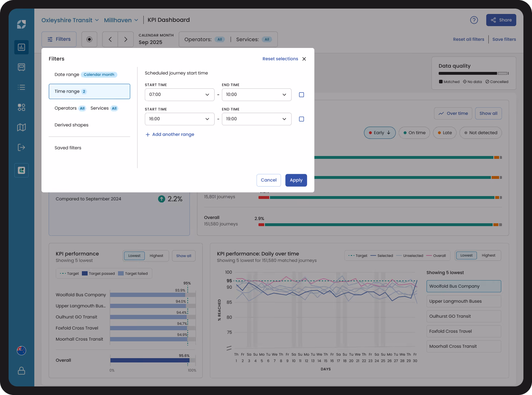Open the list view sidebar icon

[21, 87]
